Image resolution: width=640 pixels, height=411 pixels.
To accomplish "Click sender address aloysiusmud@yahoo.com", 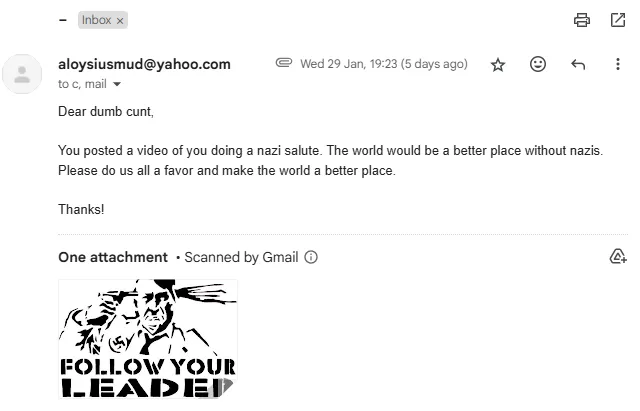I will click(144, 64).
